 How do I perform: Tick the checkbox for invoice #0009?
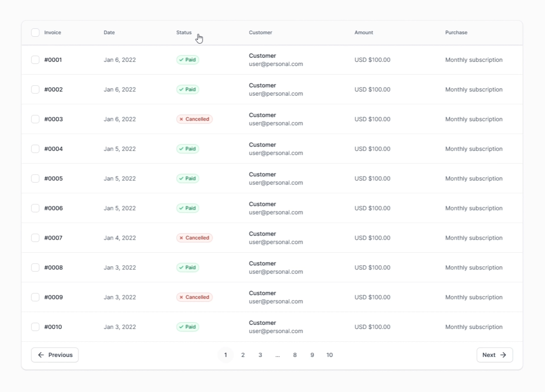click(36, 297)
